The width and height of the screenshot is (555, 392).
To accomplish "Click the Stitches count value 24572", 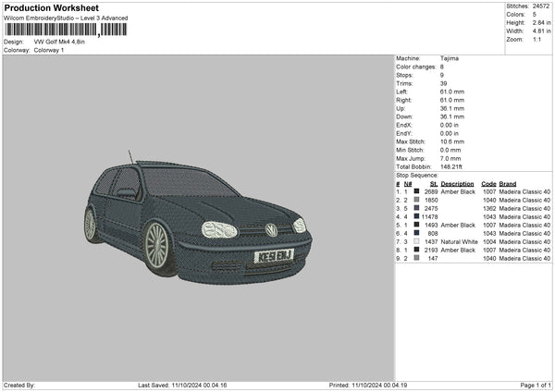I will pyautogui.click(x=542, y=6).
